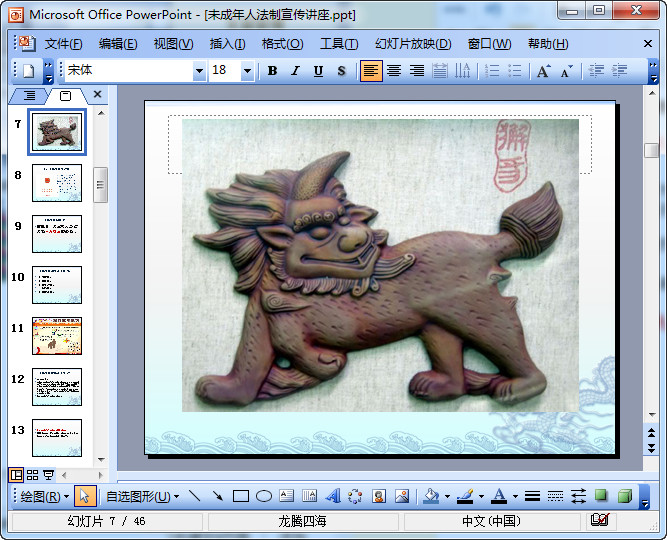
Task: Open the 自选图形(U) AutoShapes menu
Action: (142, 496)
